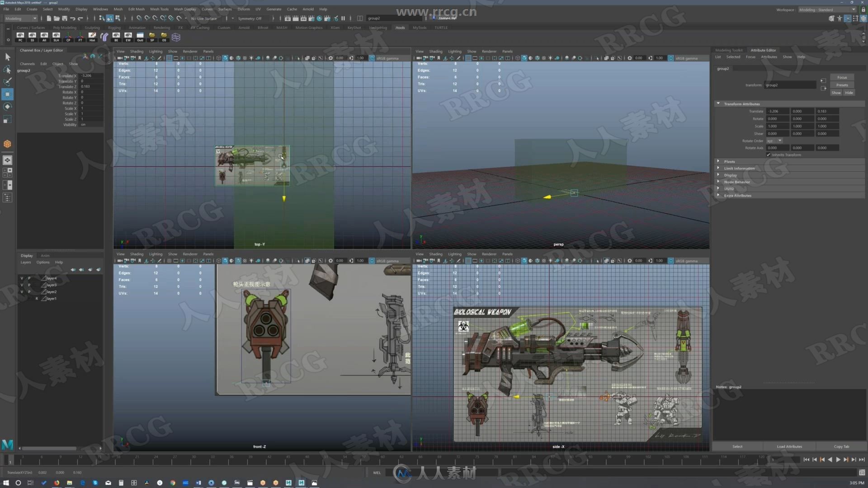
Task: Click the orange cube last-tool icon
Action: tap(7, 144)
